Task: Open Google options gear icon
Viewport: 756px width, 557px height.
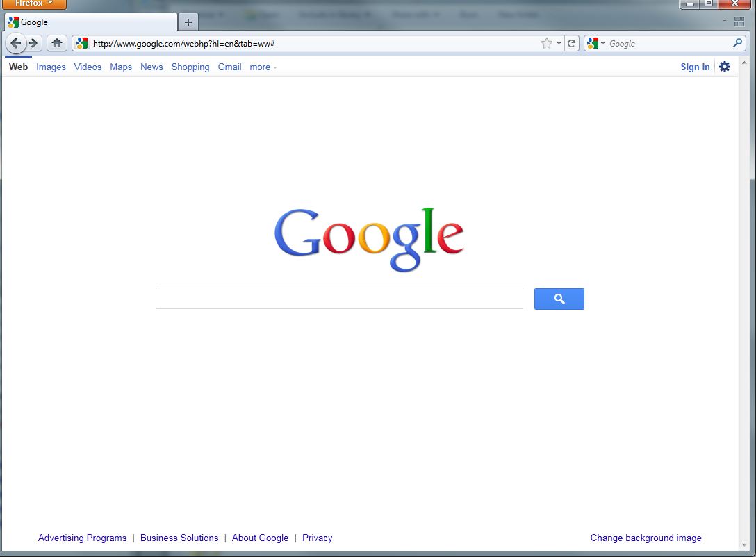Action: pyautogui.click(x=724, y=67)
